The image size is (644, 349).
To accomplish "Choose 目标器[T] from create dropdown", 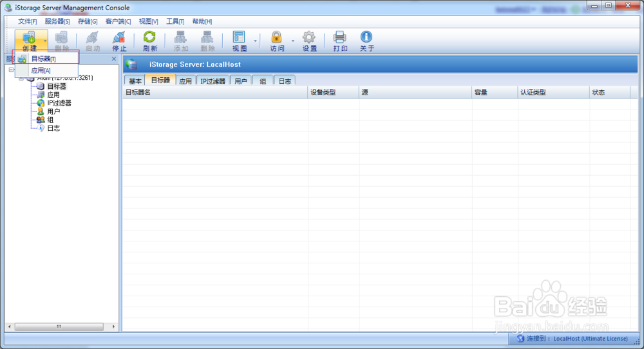I will (46, 59).
